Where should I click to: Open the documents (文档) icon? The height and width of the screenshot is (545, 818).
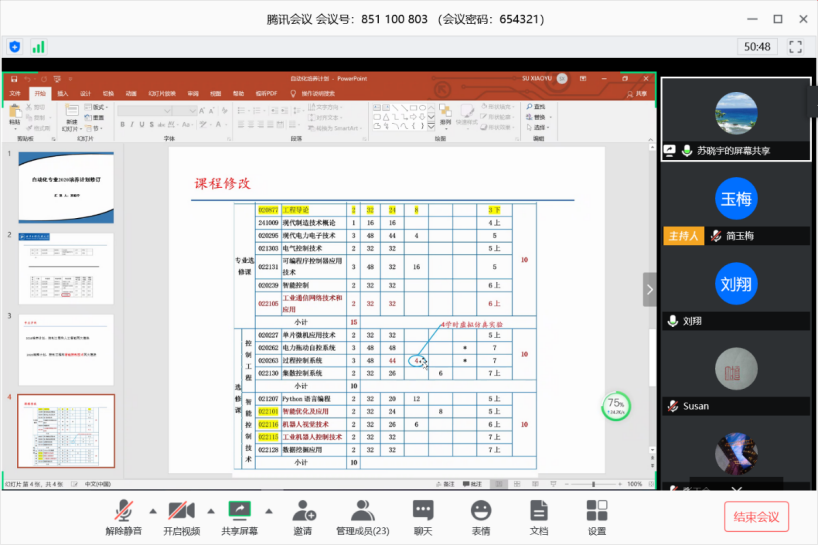coord(539,510)
